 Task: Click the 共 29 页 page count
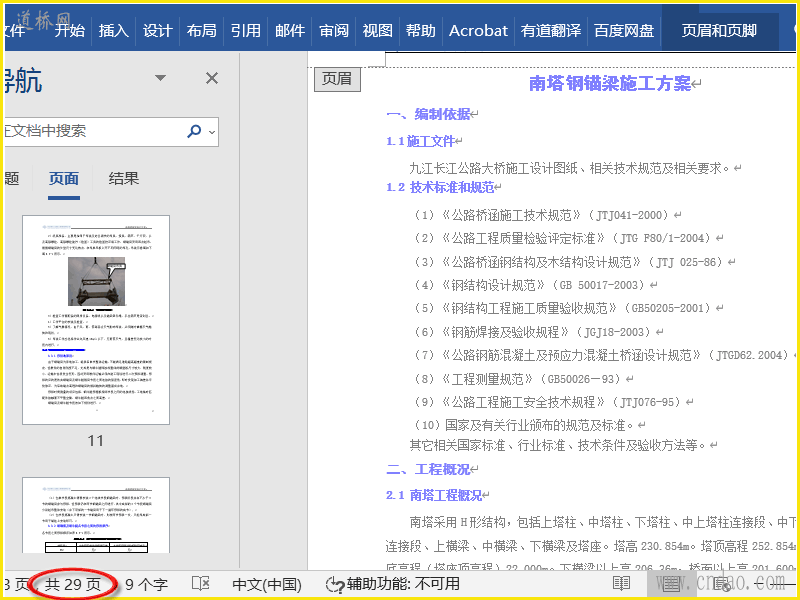coord(73,584)
